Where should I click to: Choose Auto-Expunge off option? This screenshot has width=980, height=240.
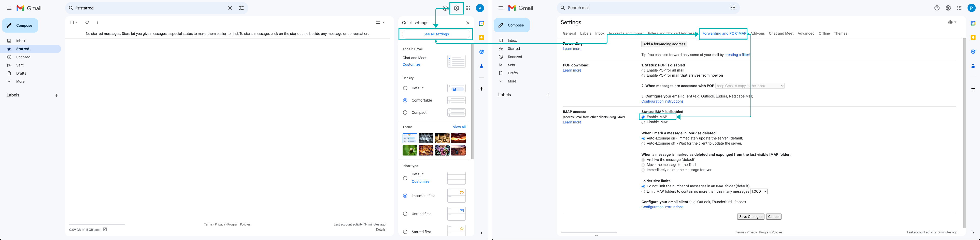tap(643, 144)
